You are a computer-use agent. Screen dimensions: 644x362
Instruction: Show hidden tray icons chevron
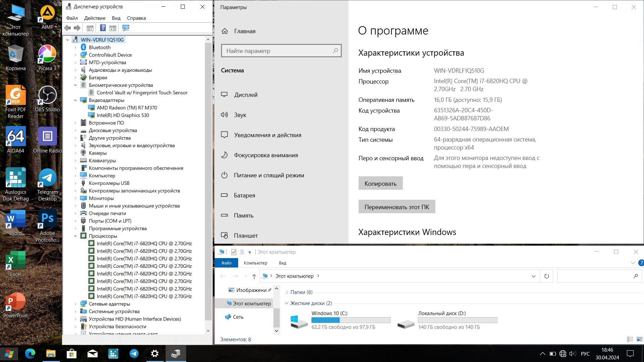[x=542, y=353]
